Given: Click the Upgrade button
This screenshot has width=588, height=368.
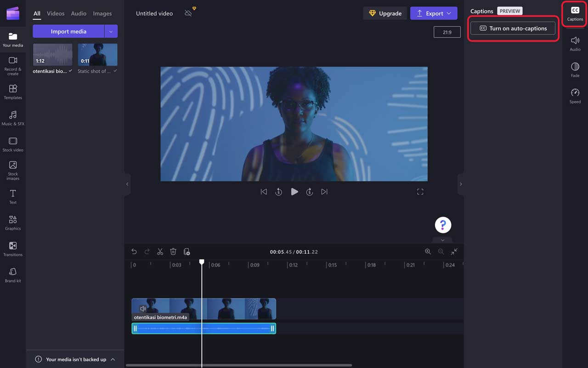Looking at the screenshot, I should pyautogui.click(x=385, y=13).
